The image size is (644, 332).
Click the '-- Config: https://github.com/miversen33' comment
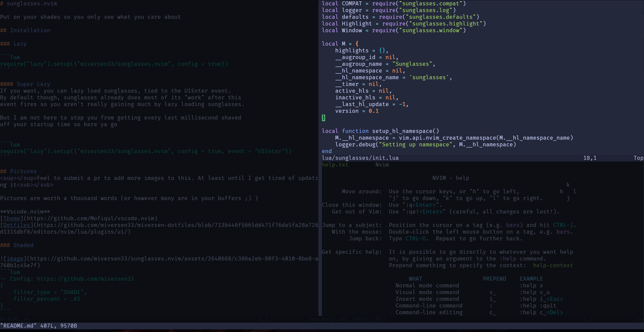click(67, 279)
